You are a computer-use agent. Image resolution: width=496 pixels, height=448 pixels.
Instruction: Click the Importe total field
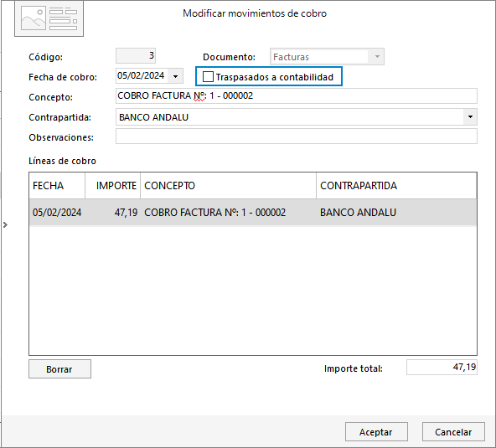[442, 367]
